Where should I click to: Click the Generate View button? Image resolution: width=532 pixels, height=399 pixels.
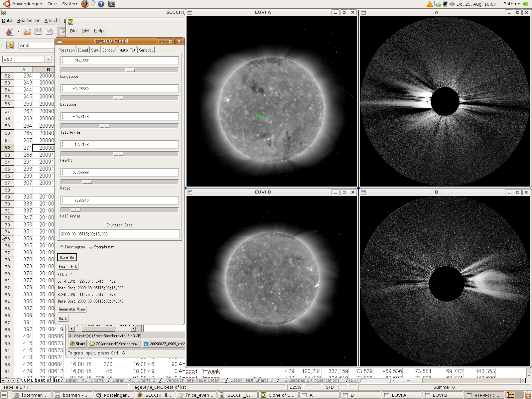(x=72, y=309)
